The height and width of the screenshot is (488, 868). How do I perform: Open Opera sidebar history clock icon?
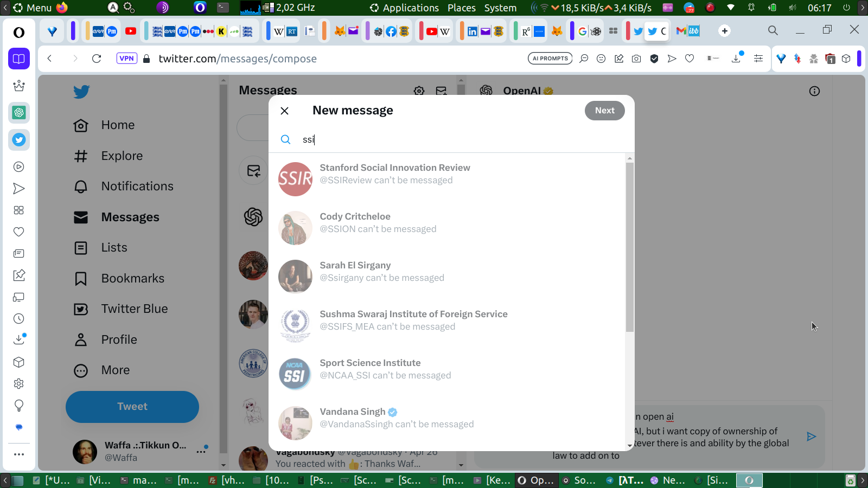[19, 319]
